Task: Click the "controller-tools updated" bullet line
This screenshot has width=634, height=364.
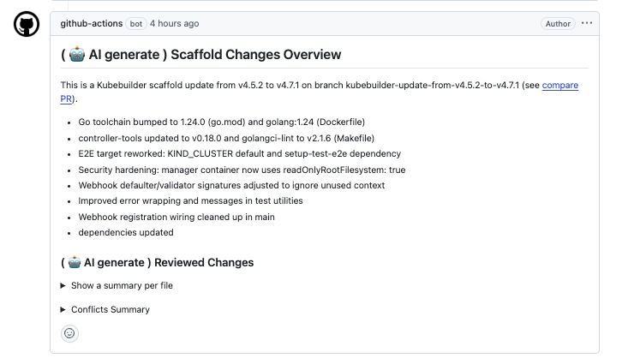Action: coord(226,138)
